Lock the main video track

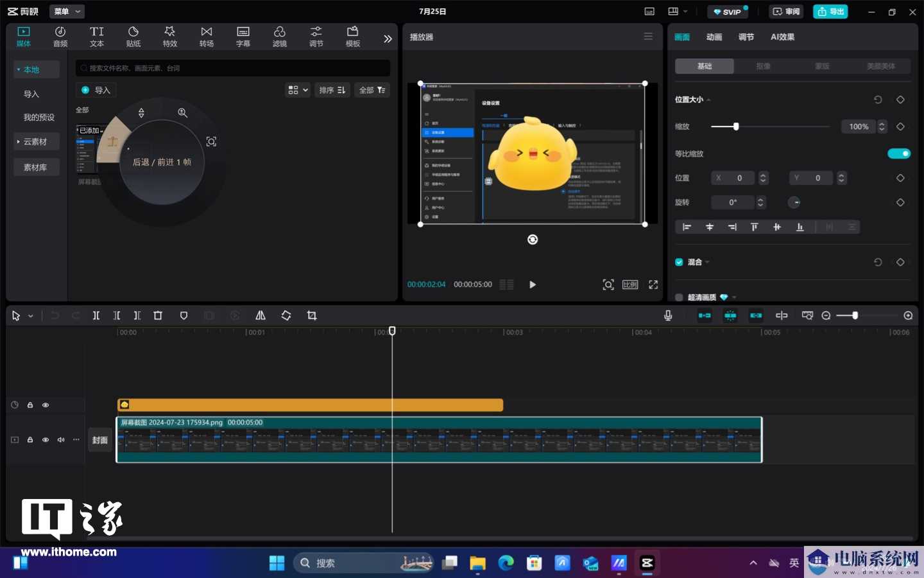pos(30,440)
